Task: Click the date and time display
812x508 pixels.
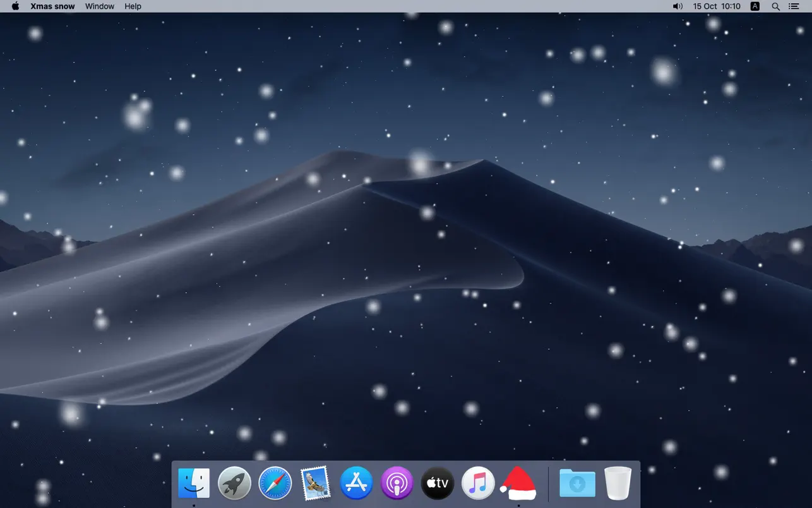Action: (x=717, y=6)
